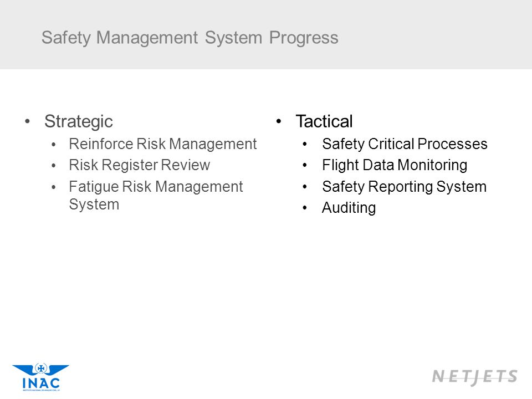Select Fatigue Risk Management System text

tap(156, 196)
